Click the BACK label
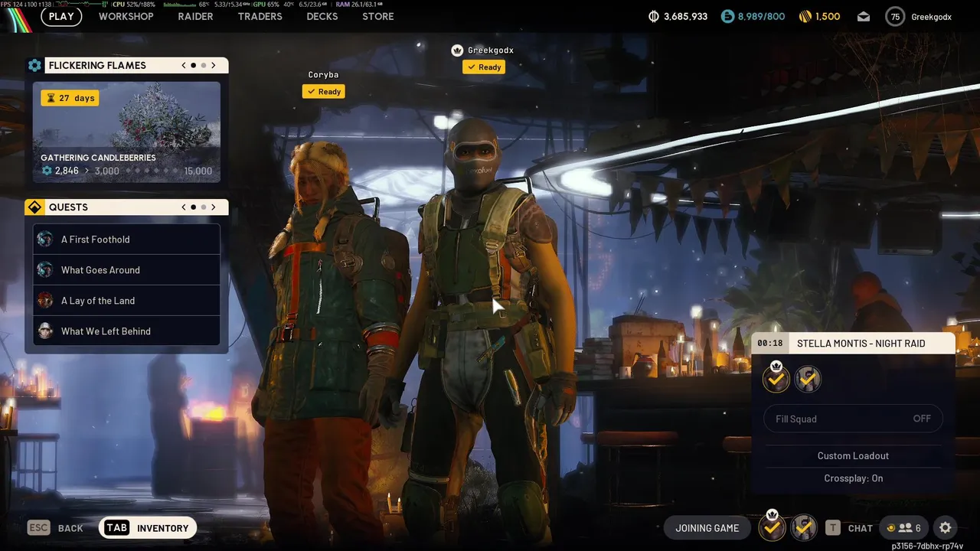Viewport: 980px width, 551px height. [x=70, y=528]
